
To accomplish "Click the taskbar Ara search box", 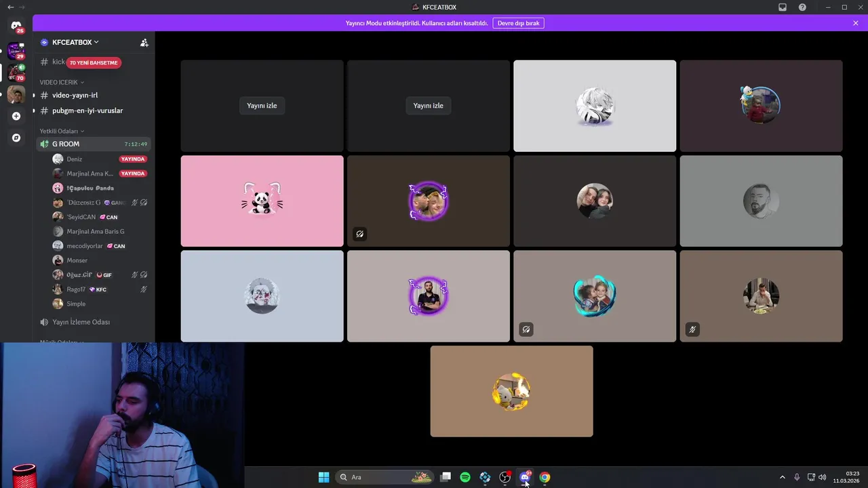I will click(385, 477).
